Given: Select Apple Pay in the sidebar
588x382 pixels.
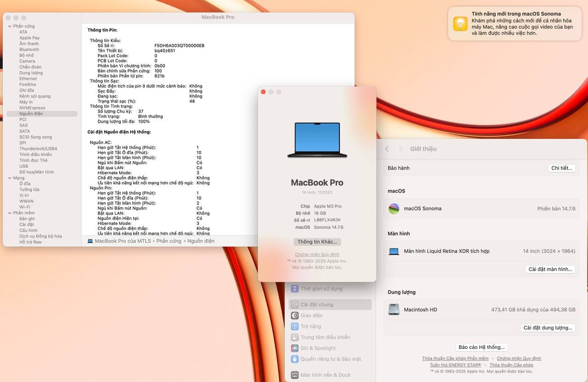Looking at the screenshot, I should click(29, 38).
